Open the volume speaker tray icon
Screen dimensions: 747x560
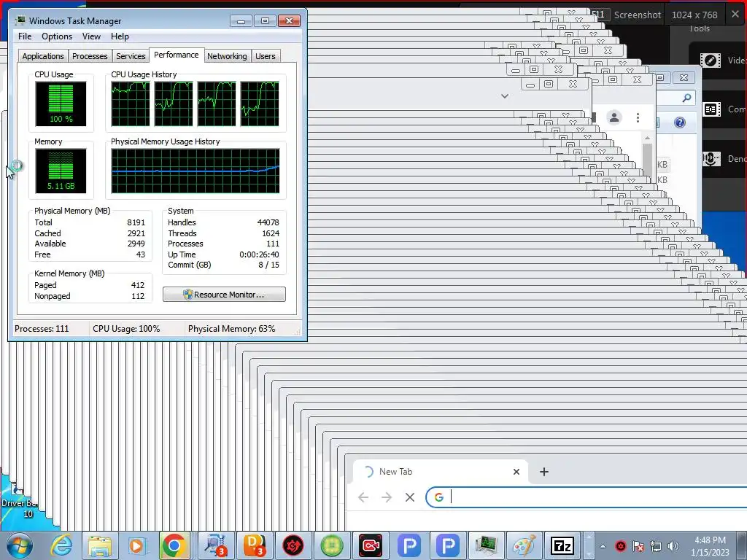[673, 546]
